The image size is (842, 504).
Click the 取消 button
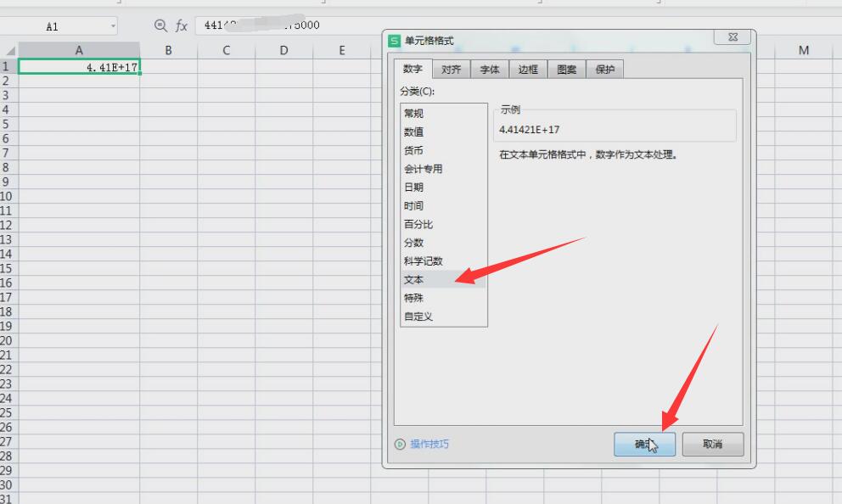(712, 444)
